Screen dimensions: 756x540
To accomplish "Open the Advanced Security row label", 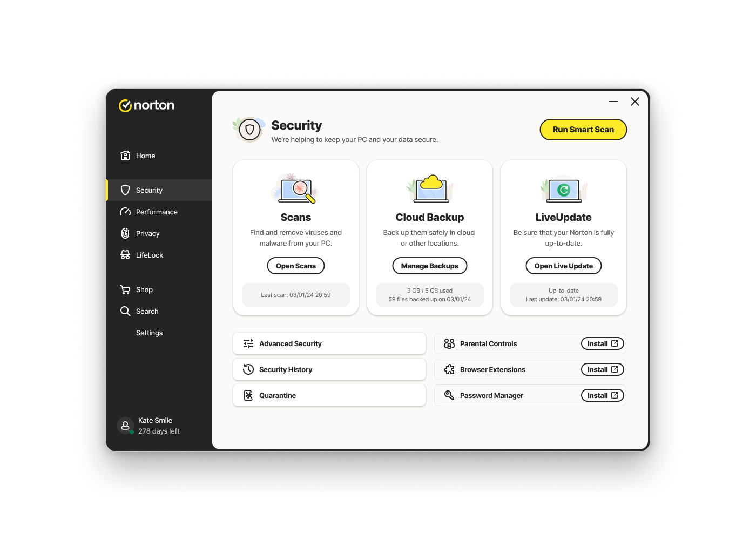I will pos(291,343).
